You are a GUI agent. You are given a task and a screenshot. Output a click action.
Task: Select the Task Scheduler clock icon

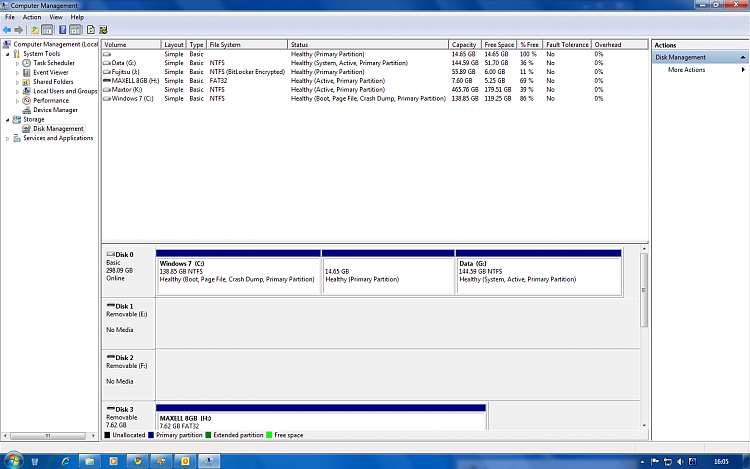coord(27,63)
